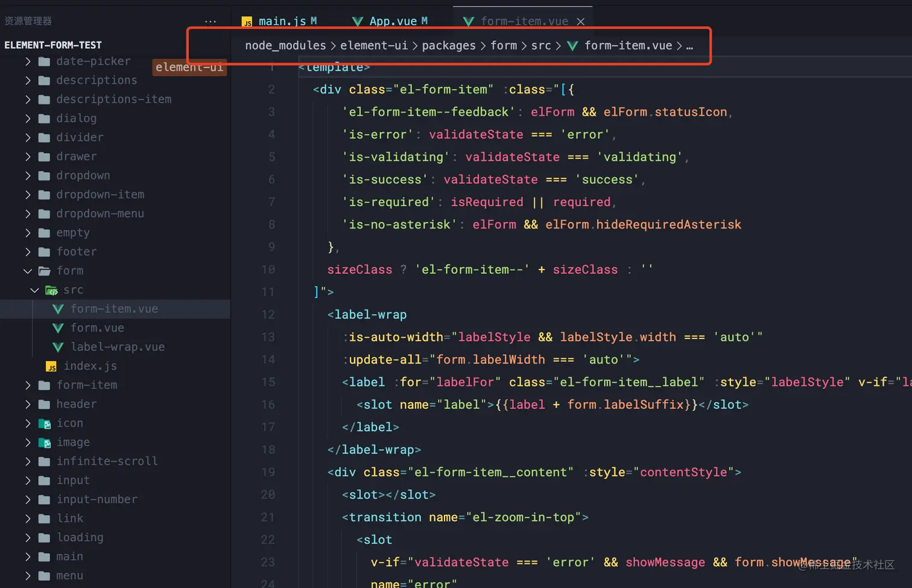912x588 pixels.
Task: Click form-item.vue in the breadcrumb
Action: pos(628,46)
